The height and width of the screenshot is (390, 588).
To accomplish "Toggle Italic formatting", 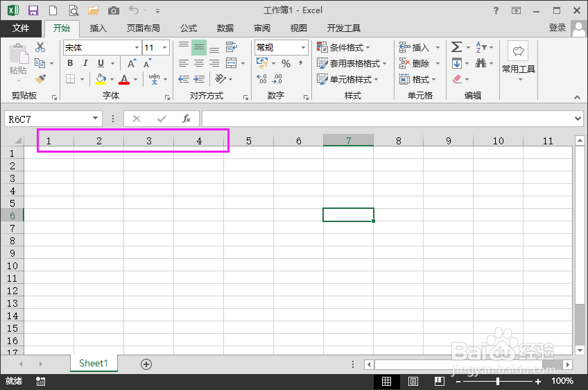I will tap(85, 63).
